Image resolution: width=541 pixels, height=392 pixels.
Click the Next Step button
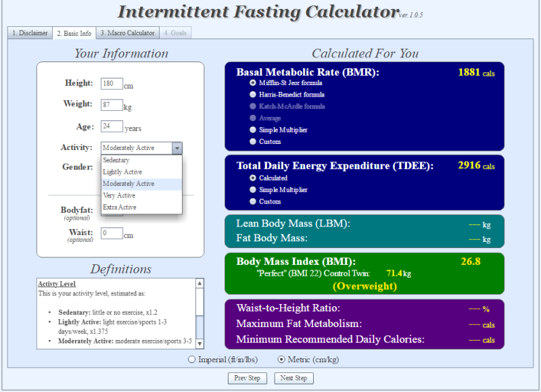[293, 378]
